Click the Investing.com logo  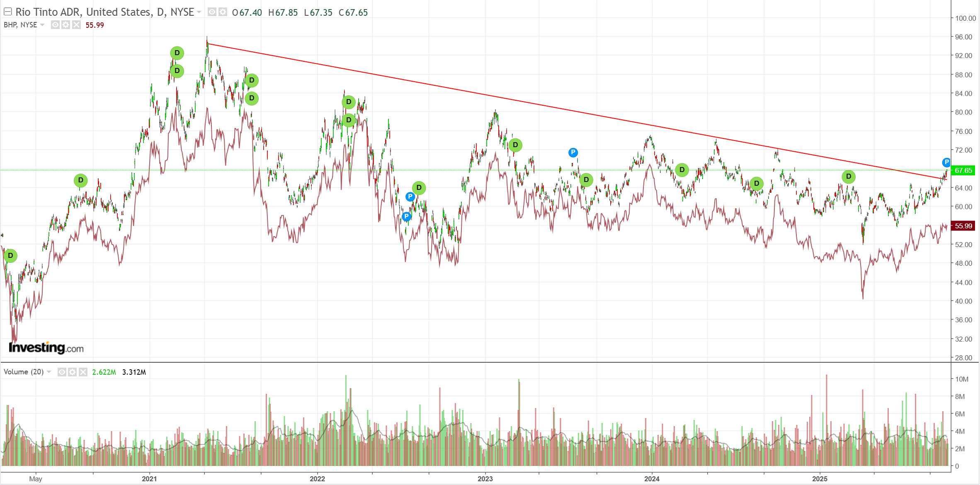click(46, 347)
